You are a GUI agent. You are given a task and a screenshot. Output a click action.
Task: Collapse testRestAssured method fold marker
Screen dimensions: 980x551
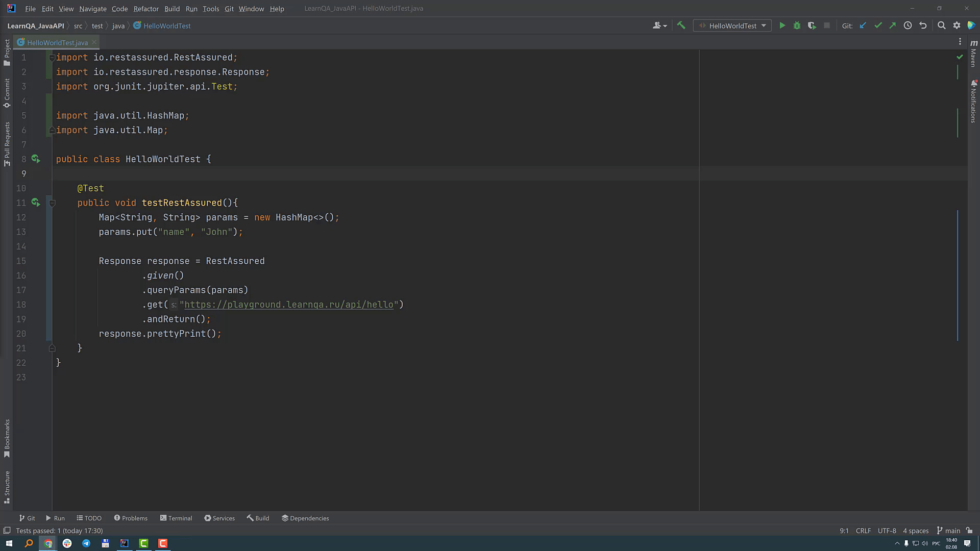[52, 203]
